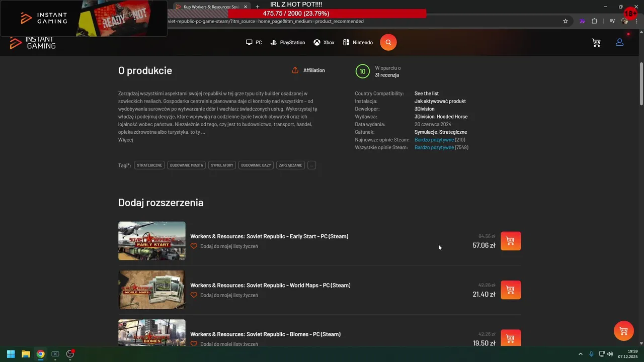Select the STRATEGICZNE tag
Viewport: 644px width, 362px height.
pyautogui.click(x=149, y=165)
